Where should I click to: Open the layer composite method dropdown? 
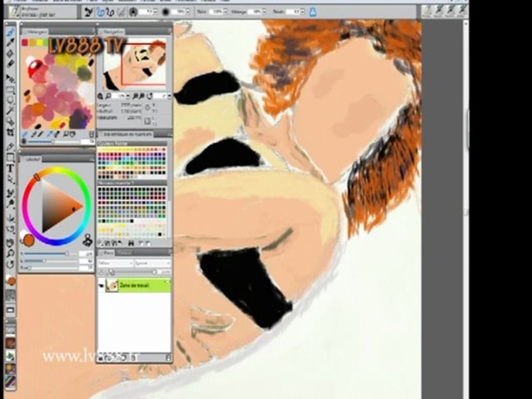click(115, 263)
